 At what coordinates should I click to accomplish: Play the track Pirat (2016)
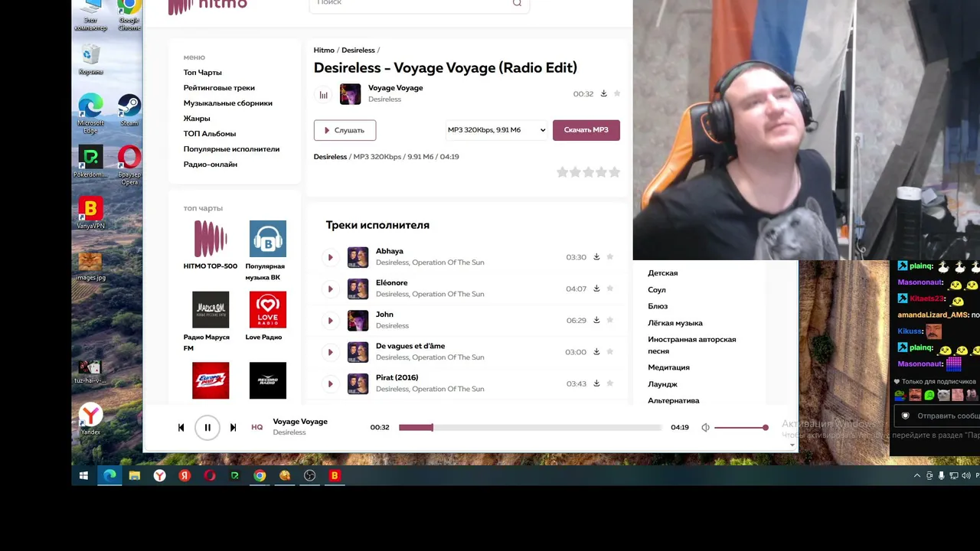pyautogui.click(x=330, y=383)
